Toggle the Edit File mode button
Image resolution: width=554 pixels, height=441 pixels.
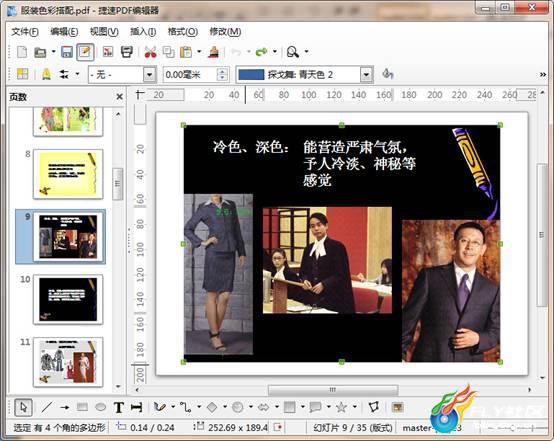(x=86, y=52)
